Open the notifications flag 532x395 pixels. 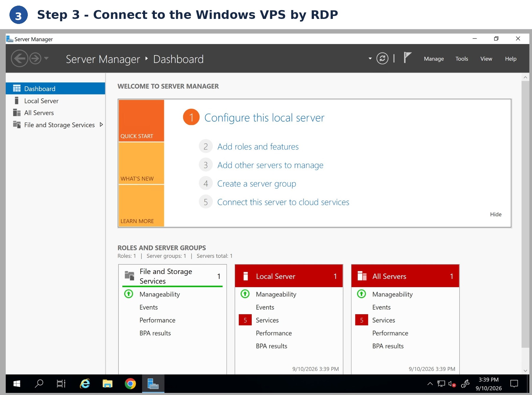(407, 58)
